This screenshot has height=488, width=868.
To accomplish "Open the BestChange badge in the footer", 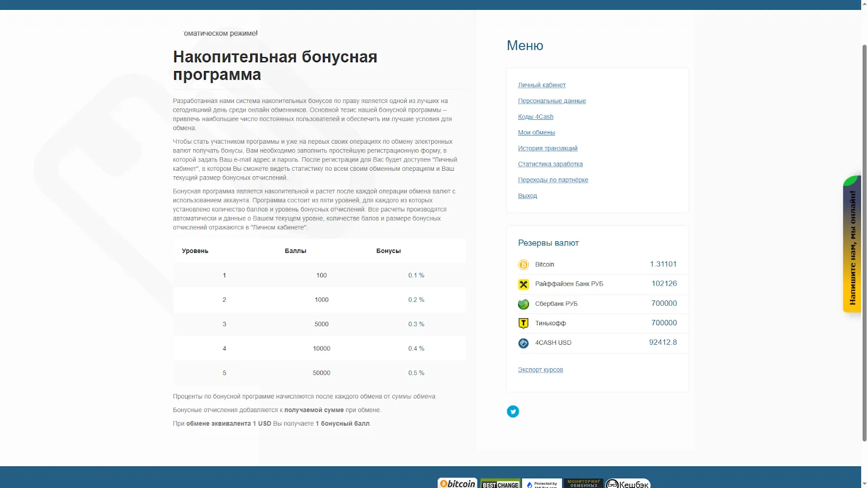I will (x=500, y=483).
